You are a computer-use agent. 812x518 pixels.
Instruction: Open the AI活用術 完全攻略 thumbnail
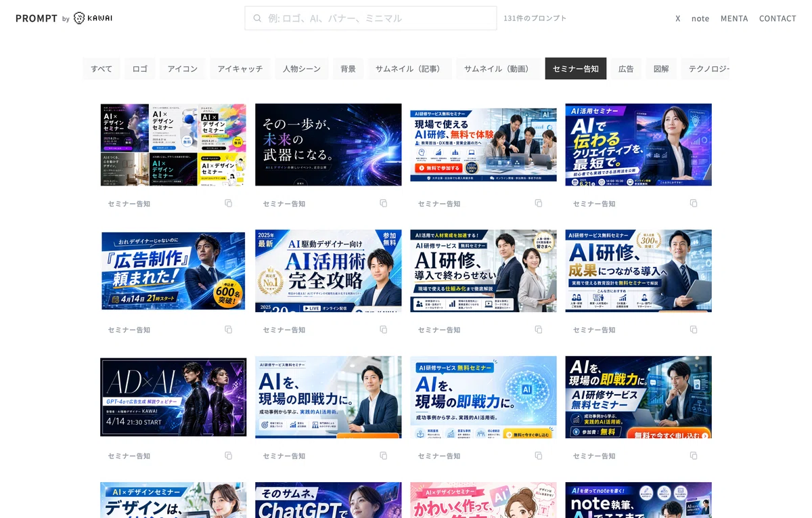[328, 271]
